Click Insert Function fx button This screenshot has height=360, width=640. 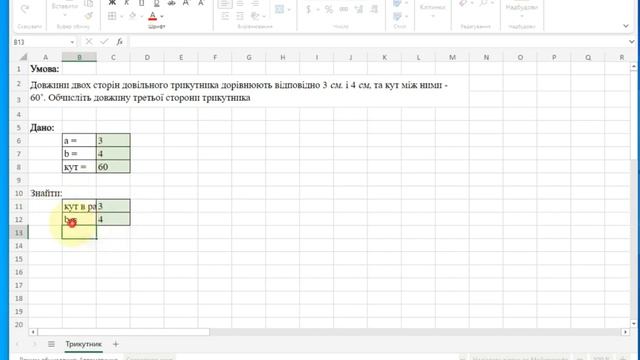pos(120,42)
